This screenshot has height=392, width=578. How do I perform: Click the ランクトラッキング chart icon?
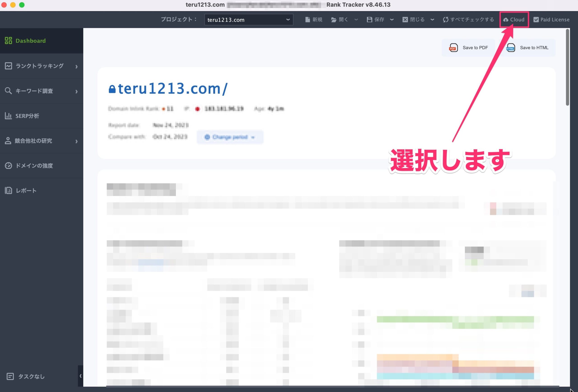pos(8,66)
